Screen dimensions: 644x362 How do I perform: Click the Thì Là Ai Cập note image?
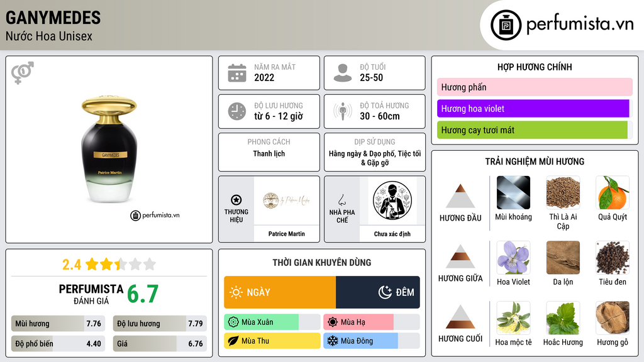click(x=563, y=192)
